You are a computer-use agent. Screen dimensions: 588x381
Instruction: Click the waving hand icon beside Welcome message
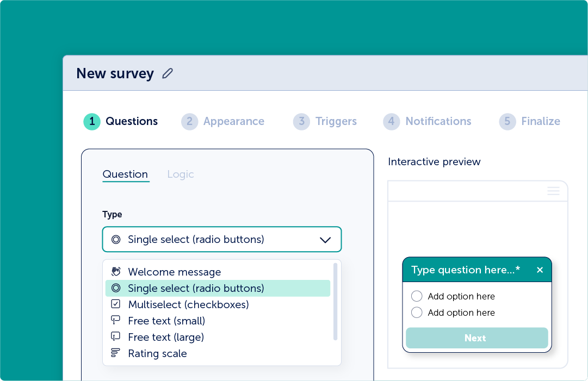[115, 271]
